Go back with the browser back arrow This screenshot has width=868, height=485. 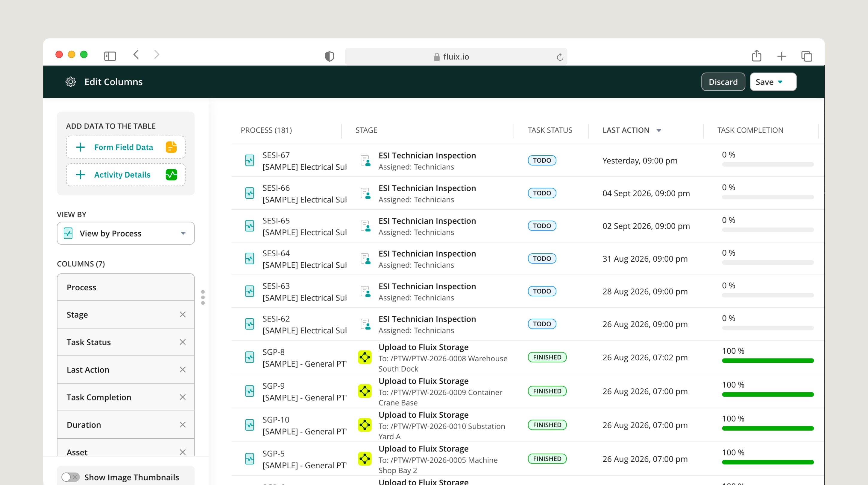click(136, 54)
